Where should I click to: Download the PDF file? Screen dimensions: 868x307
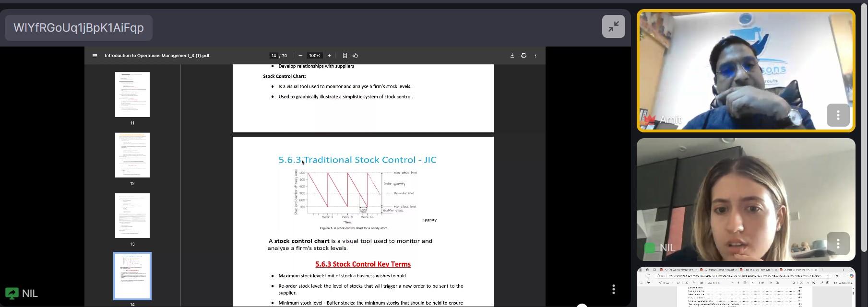tap(512, 56)
